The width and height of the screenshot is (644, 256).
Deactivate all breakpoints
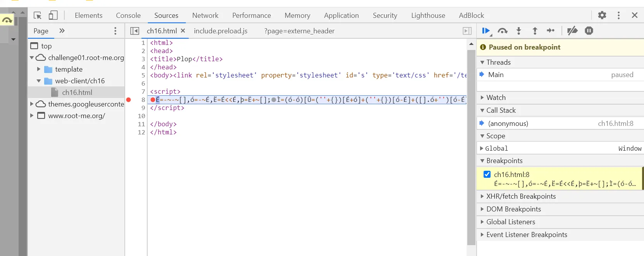572,31
